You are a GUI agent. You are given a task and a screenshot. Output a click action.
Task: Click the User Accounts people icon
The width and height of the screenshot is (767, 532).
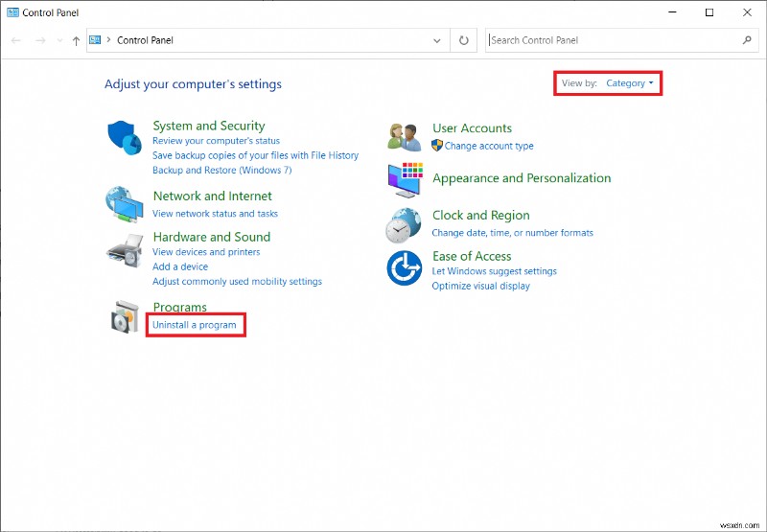coord(404,136)
